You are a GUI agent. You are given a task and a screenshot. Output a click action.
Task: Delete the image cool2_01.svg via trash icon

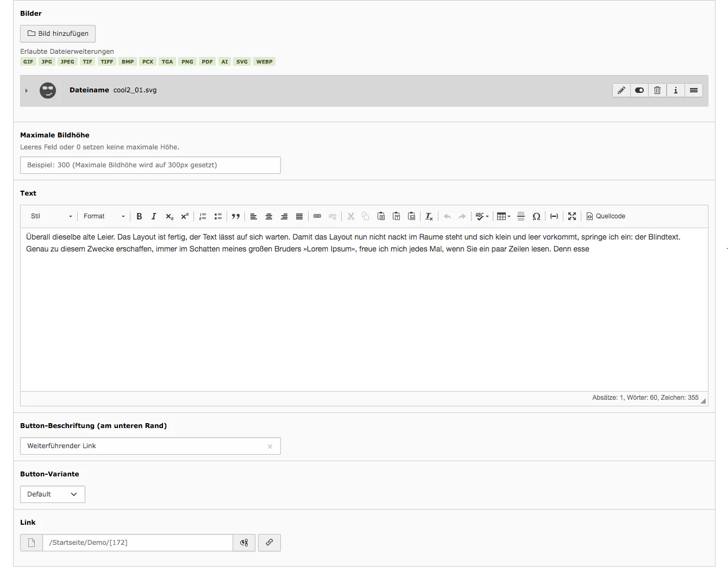[657, 90]
